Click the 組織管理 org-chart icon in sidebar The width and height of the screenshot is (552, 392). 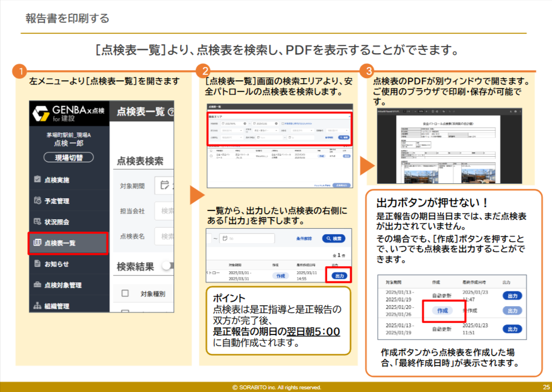(38, 306)
